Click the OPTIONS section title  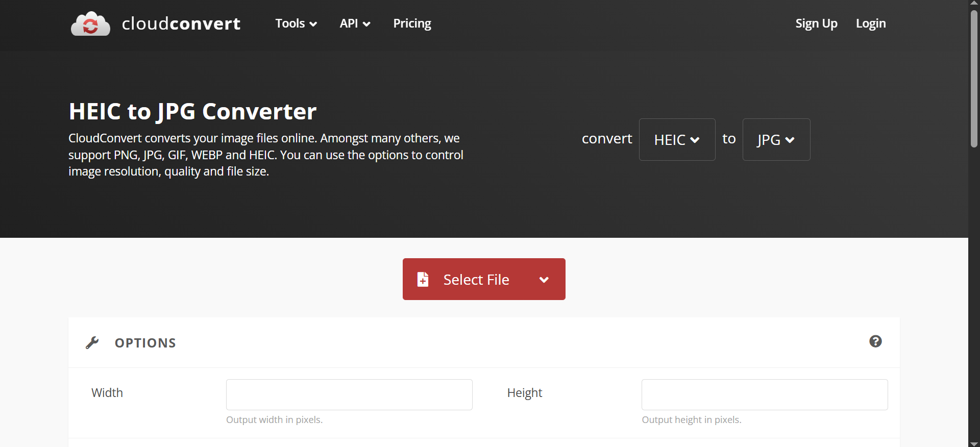pos(145,343)
